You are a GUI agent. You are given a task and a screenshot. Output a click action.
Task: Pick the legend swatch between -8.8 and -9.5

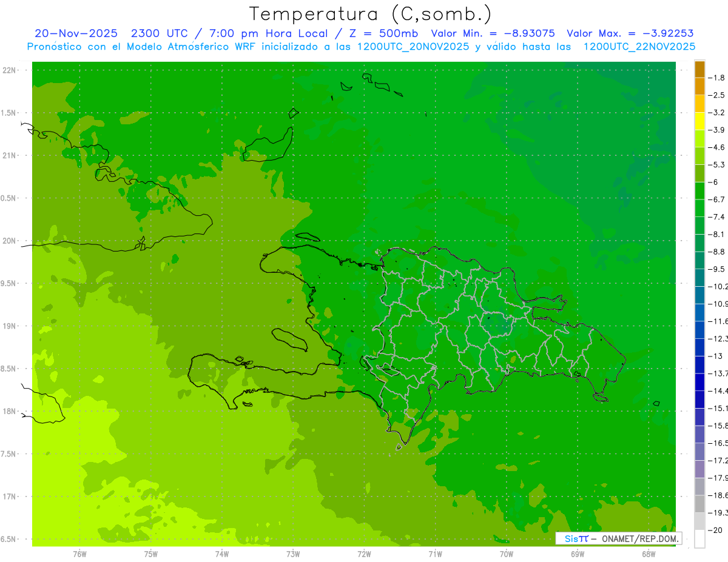(x=699, y=261)
